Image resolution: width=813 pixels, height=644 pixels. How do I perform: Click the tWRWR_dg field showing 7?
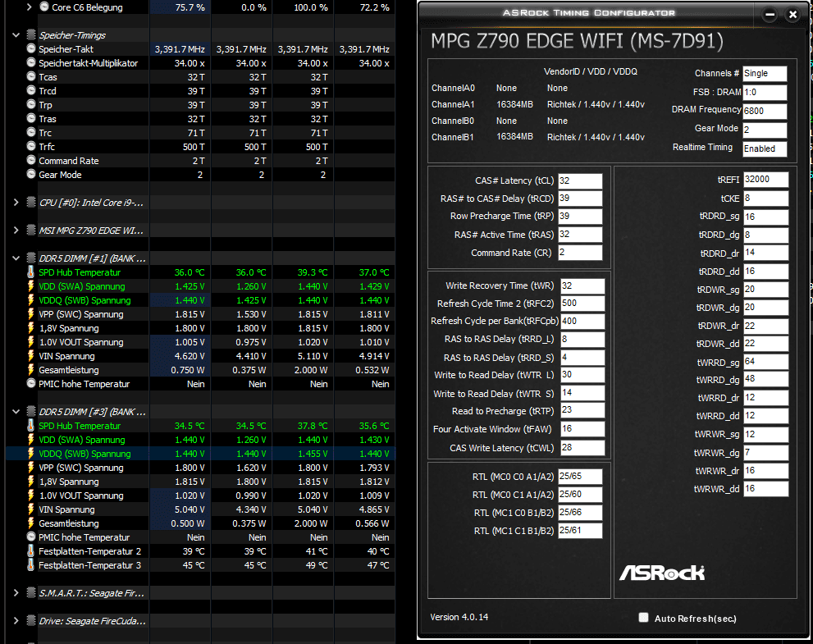point(765,453)
